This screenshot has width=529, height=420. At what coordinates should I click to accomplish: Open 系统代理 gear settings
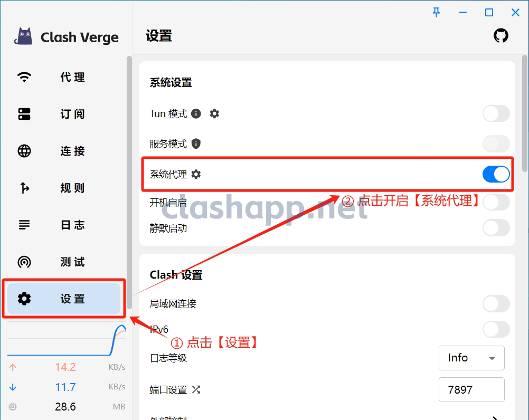tap(196, 174)
